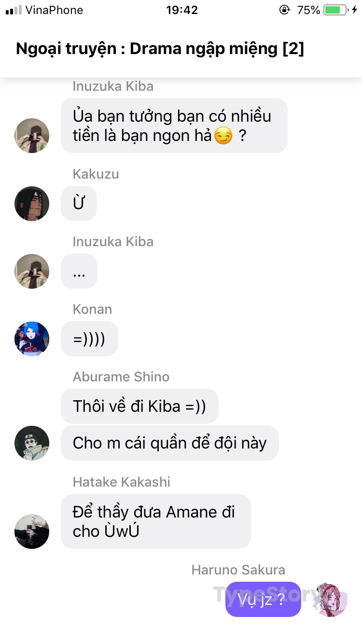Screen dimensions: 362x644
Task: Tap the battery icon in status bar
Action: pos(336,10)
